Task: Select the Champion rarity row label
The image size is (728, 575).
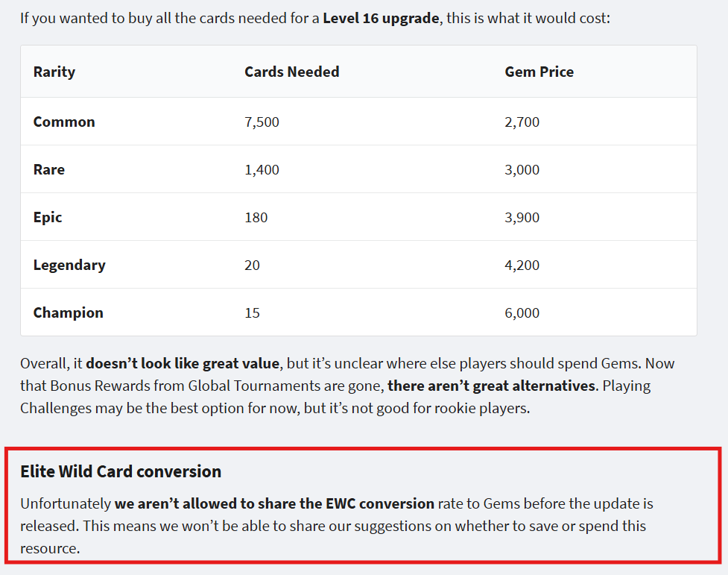Action: click(69, 312)
